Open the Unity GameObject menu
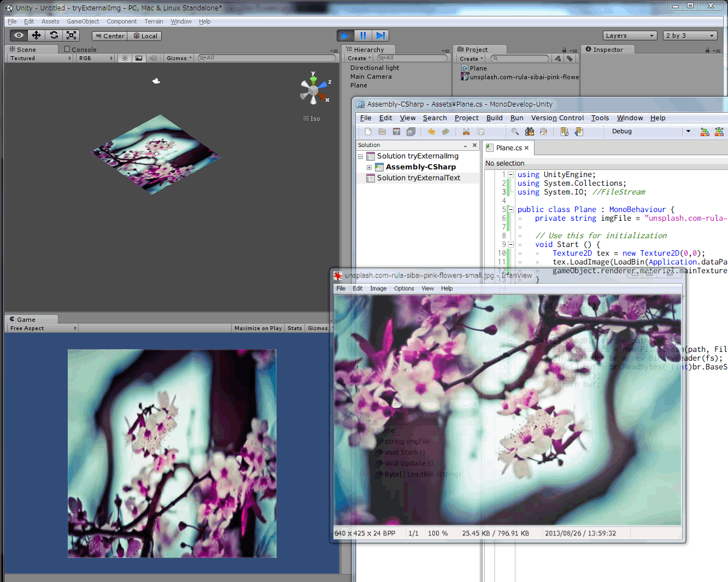728x582 pixels. pos(83,21)
